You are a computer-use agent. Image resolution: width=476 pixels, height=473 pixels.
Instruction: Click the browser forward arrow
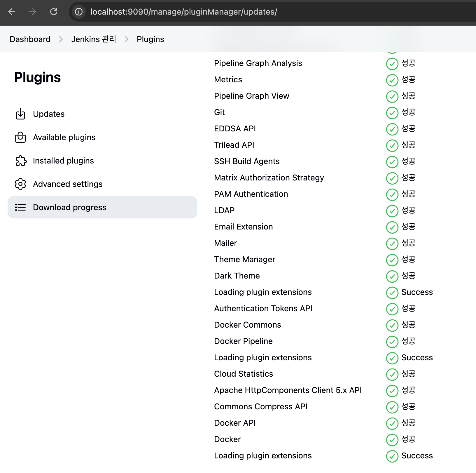(x=33, y=12)
